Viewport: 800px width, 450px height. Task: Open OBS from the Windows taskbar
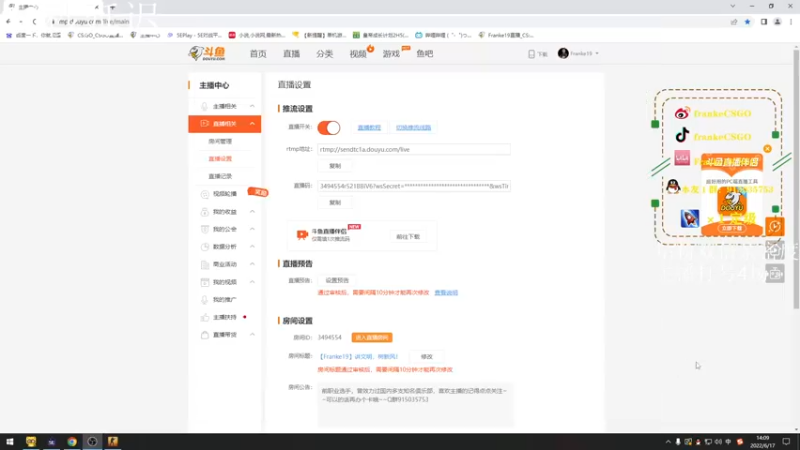92,441
